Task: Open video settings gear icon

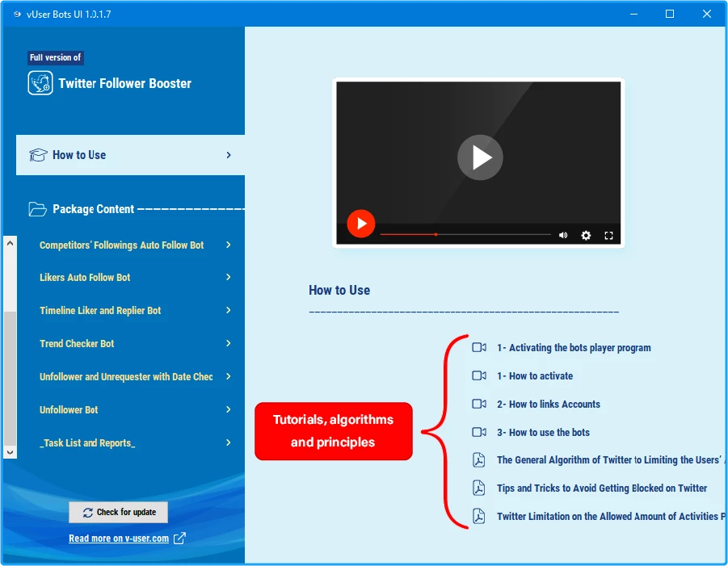Action: pos(586,235)
